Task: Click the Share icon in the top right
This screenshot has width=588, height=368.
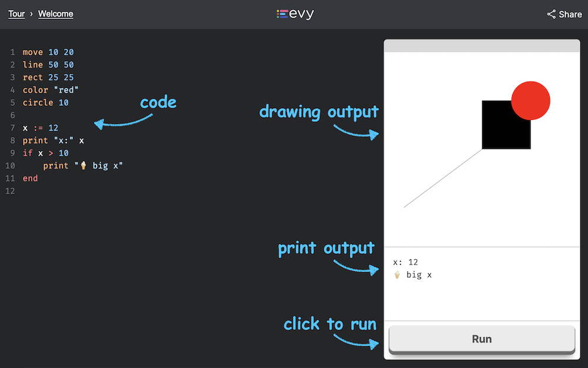Action: [x=550, y=14]
